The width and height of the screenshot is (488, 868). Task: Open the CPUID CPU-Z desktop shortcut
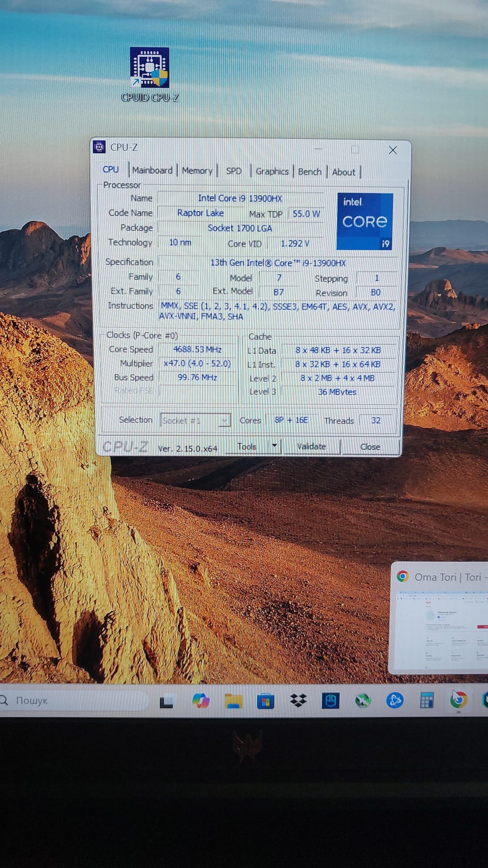coord(149,75)
